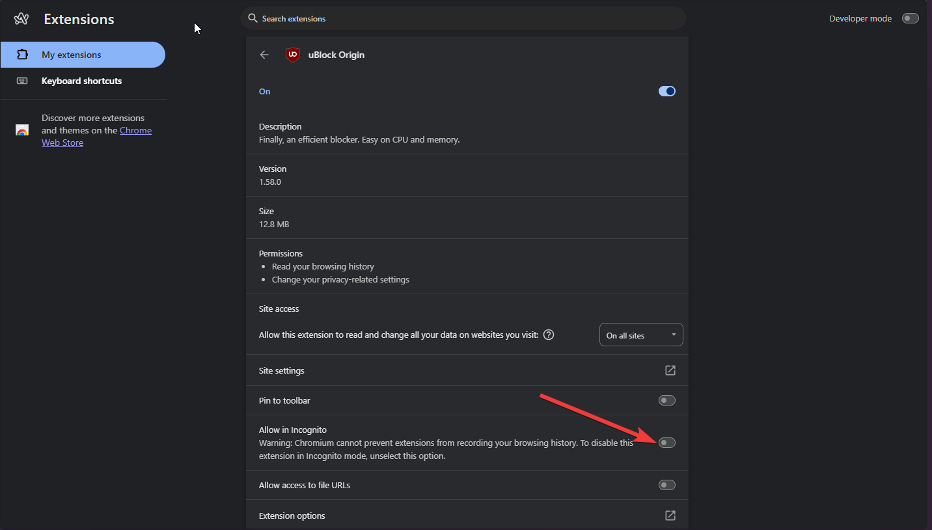This screenshot has width=932, height=530.
Task: Click the Site settings row label
Action: (x=281, y=371)
